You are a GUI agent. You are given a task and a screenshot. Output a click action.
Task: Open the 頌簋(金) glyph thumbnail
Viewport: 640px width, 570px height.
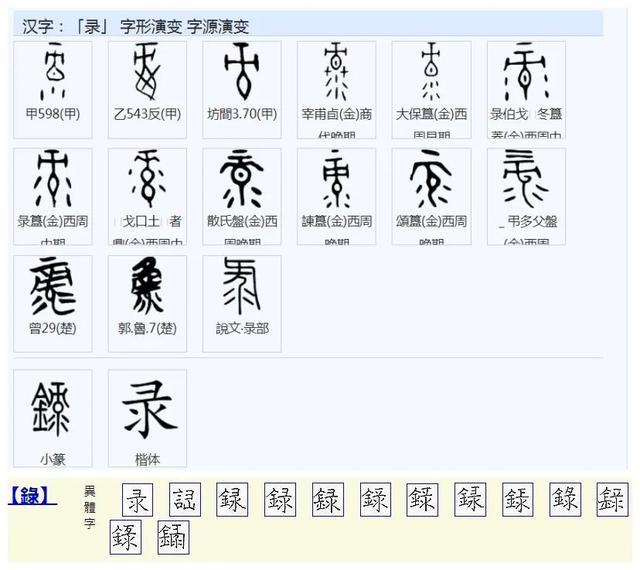[x=431, y=180]
